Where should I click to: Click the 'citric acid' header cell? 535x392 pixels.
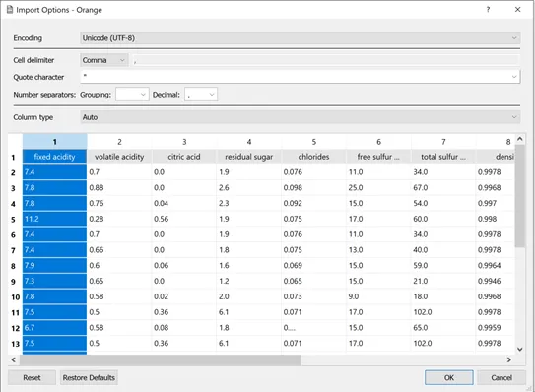[184, 157]
